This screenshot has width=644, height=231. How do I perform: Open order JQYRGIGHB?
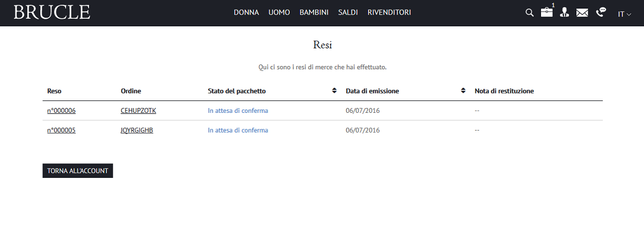(137, 130)
